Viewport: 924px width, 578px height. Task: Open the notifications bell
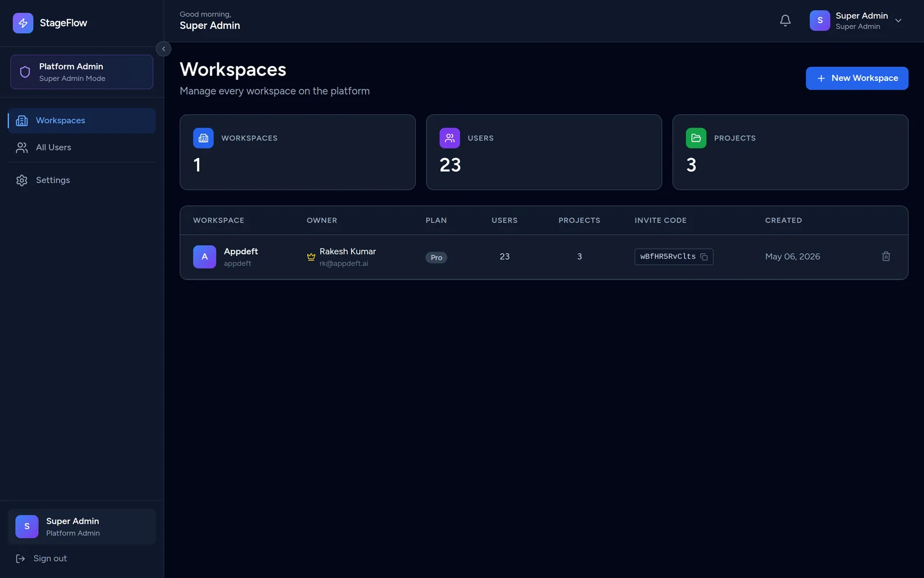[785, 21]
